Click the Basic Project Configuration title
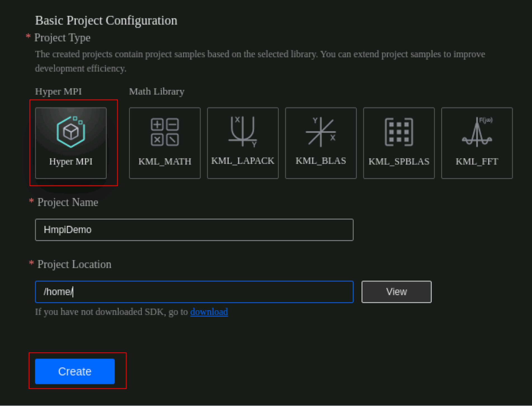 [106, 21]
